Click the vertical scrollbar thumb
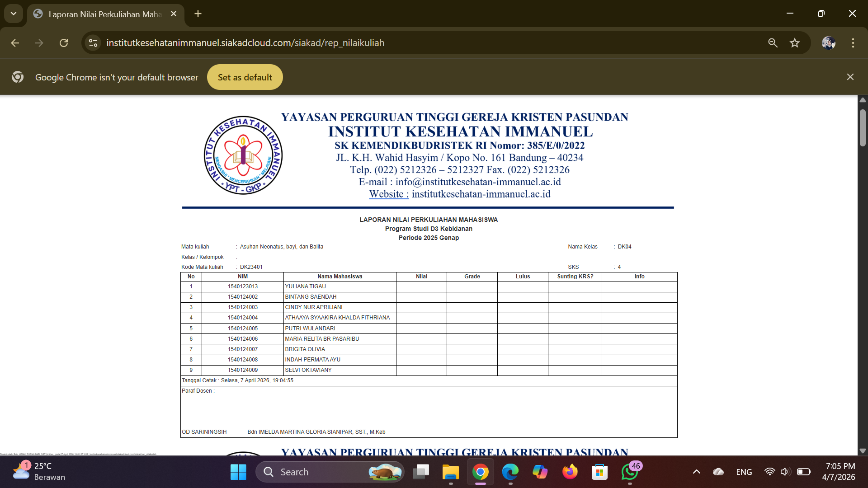 pyautogui.click(x=863, y=128)
